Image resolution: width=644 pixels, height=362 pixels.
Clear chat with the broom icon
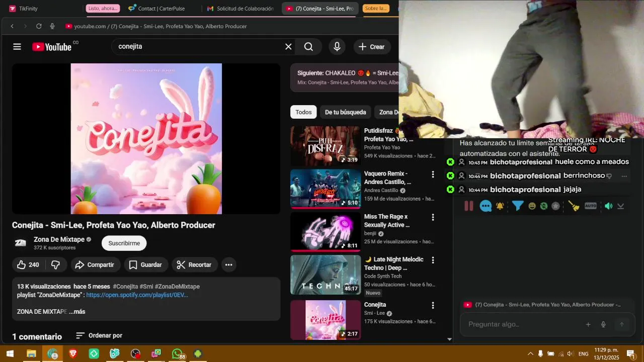click(x=574, y=206)
